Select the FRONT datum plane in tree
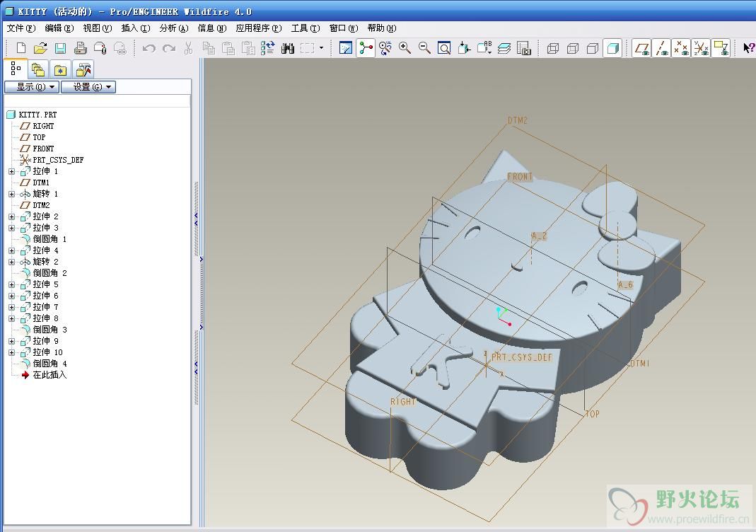The image size is (756, 532). click(37, 149)
